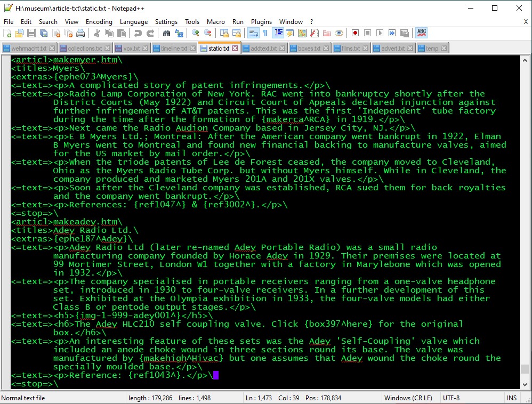Switch to the wehrmacht.txt tab

tap(29, 49)
